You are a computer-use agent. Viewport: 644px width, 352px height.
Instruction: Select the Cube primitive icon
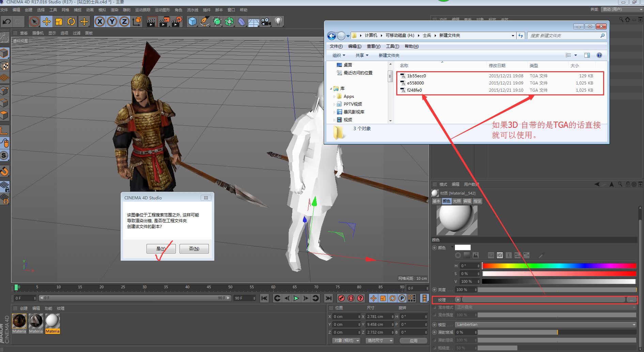click(192, 21)
